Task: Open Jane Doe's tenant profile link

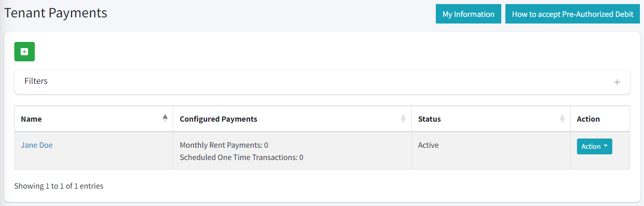Action: 37,145
